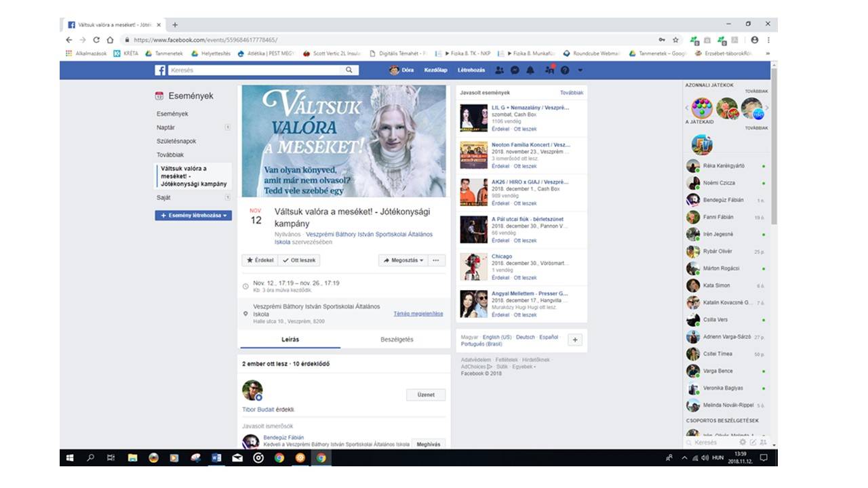Open the event cover image
The image size is (868, 488).
344,141
